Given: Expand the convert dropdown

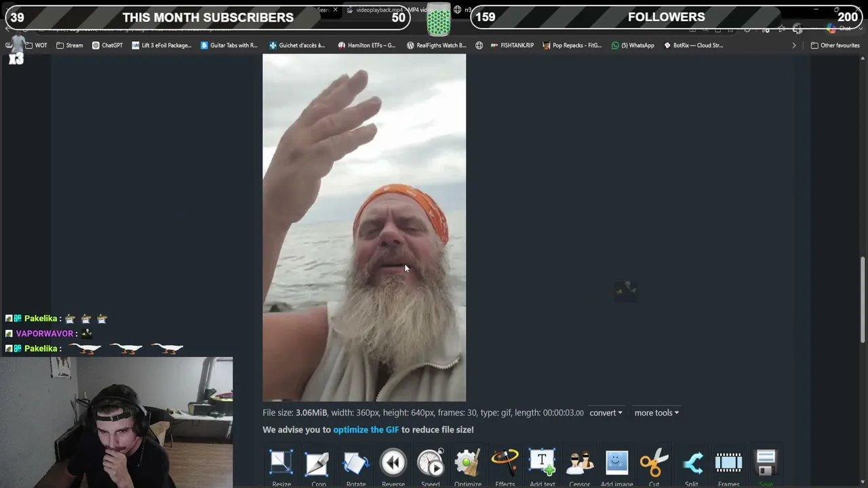Looking at the screenshot, I should pos(606,413).
